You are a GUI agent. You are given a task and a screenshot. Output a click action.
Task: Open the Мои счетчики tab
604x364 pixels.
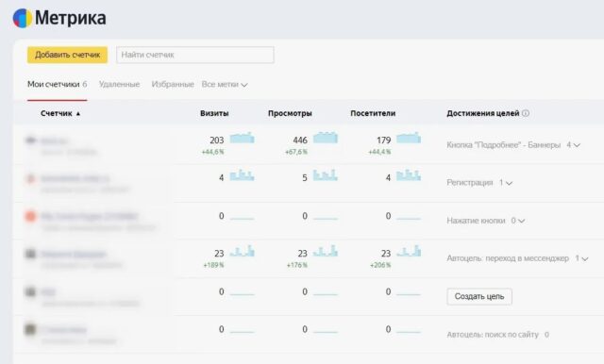57,84
